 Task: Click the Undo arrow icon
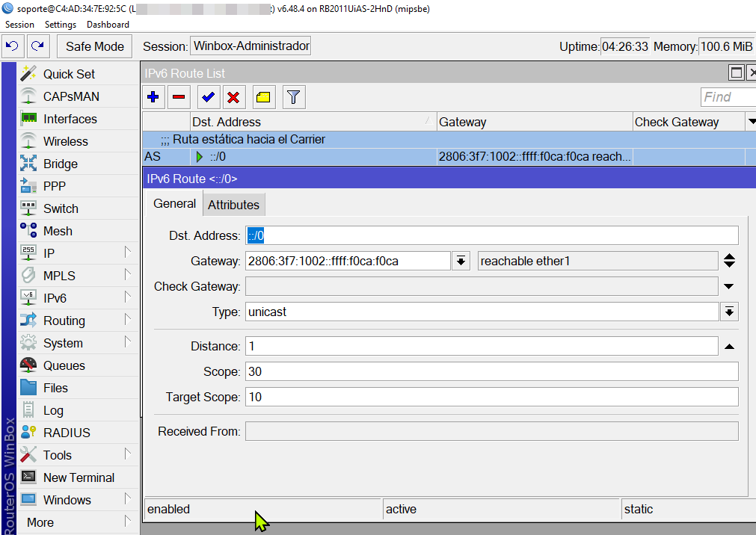12,46
